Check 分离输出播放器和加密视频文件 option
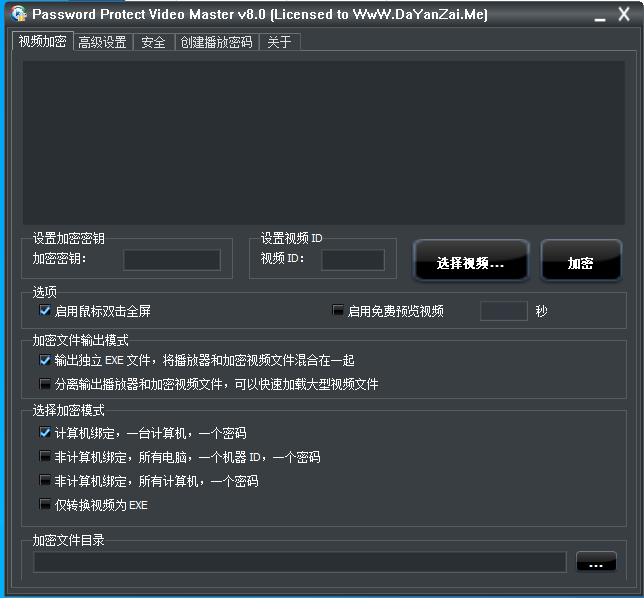The height and width of the screenshot is (598, 644). (x=45, y=384)
